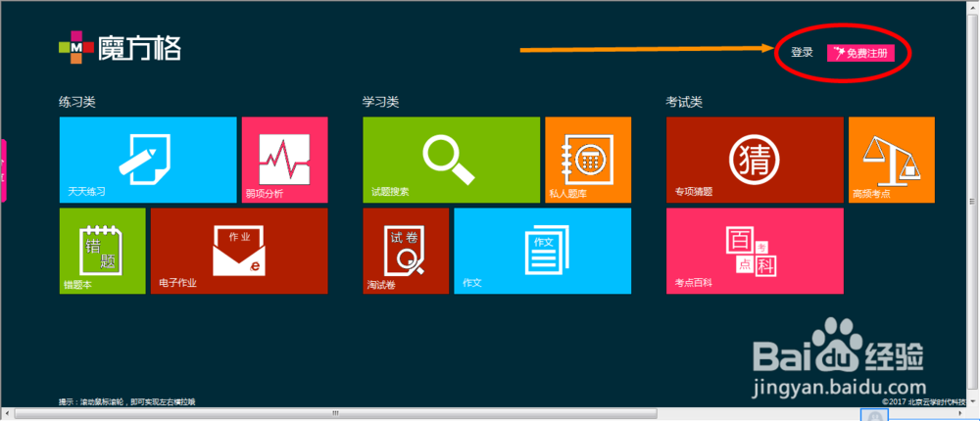Screen dimensions: 980x421
Task: Click the 学习类 category heading
Action: pos(380,102)
